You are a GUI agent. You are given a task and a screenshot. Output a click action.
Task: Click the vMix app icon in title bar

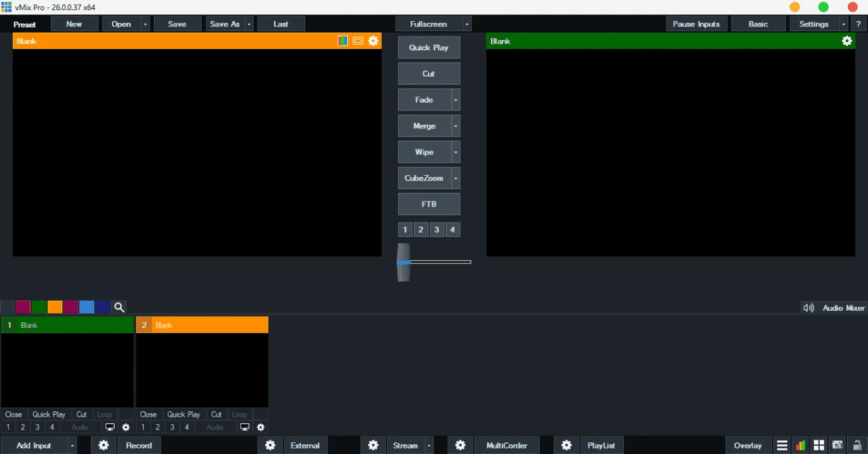tap(6, 6)
